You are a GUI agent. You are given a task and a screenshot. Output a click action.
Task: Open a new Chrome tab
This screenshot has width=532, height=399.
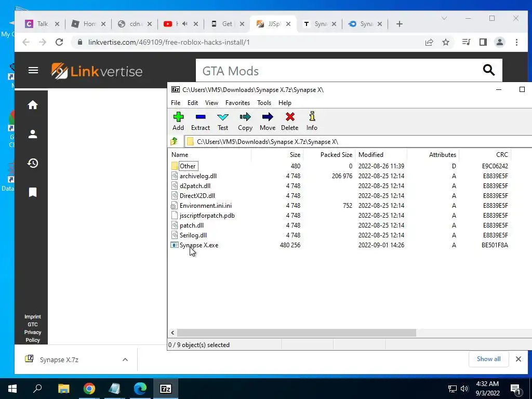coord(400,24)
